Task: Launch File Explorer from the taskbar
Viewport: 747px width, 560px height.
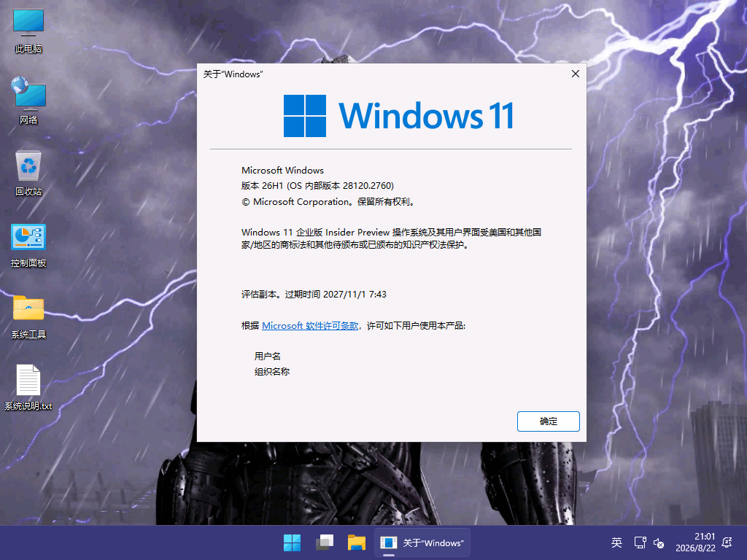Action: click(356, 542)
